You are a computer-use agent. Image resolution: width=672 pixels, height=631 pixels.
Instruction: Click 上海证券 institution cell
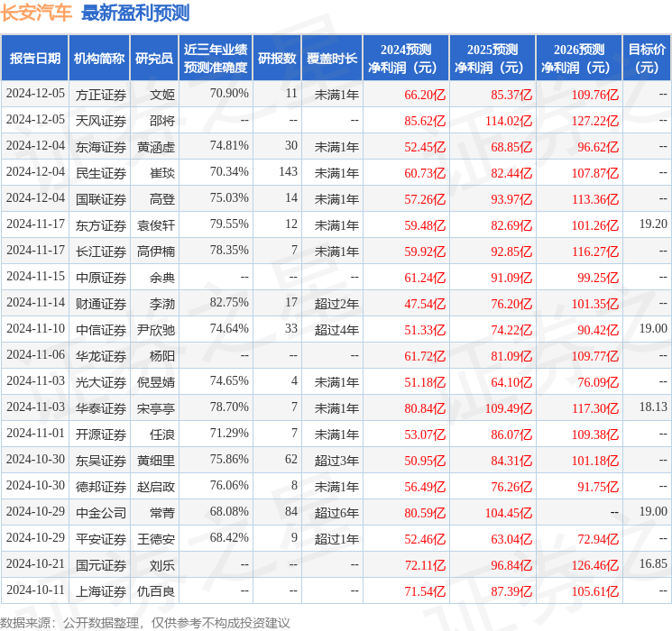click(x=101, y=591)
